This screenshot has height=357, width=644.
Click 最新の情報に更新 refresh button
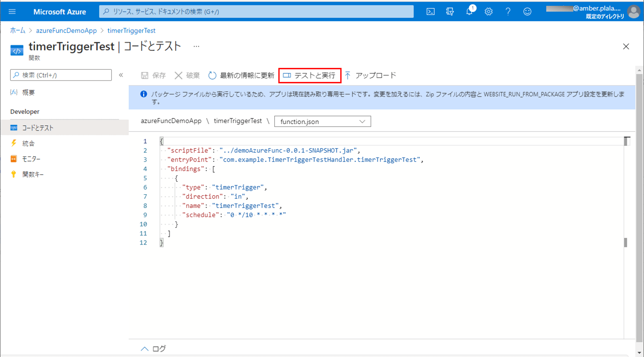click(x=241, y=76)
